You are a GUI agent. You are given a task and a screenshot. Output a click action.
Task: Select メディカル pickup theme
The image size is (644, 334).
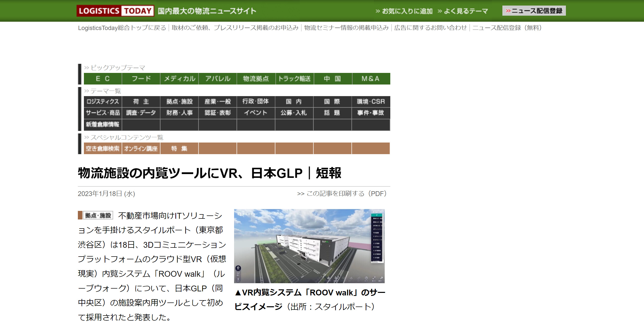pyautogui.click(x=179, y=79)
